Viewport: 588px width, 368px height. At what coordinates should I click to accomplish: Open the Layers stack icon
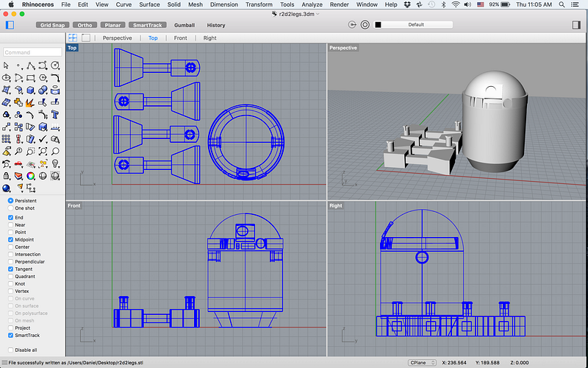point(18,176)
